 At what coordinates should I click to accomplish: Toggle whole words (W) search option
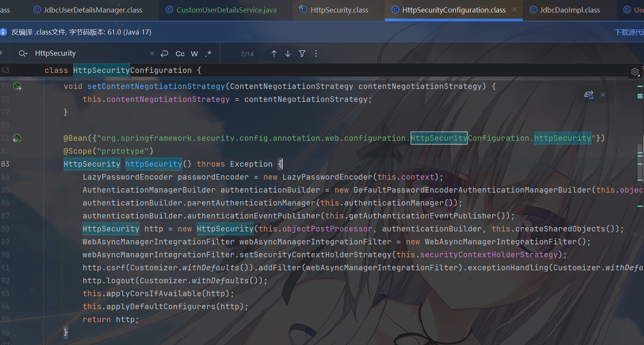[194, 54]
